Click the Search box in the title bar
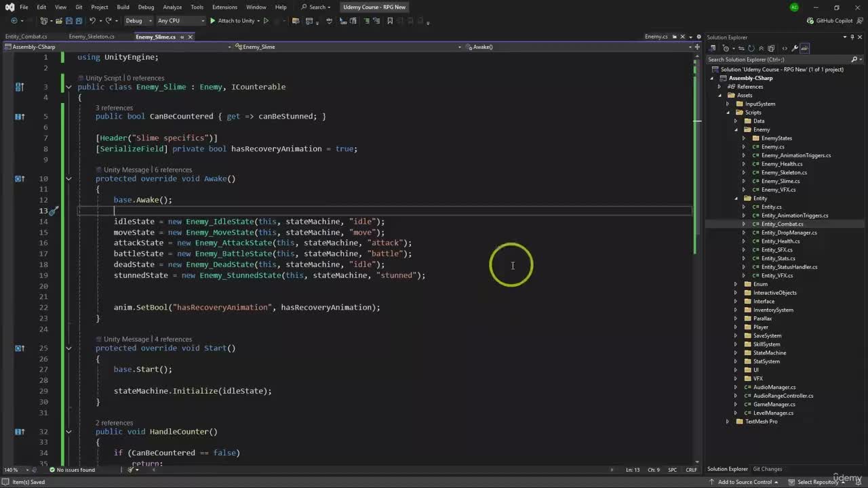Screen dimensions: 868x488 316,7
